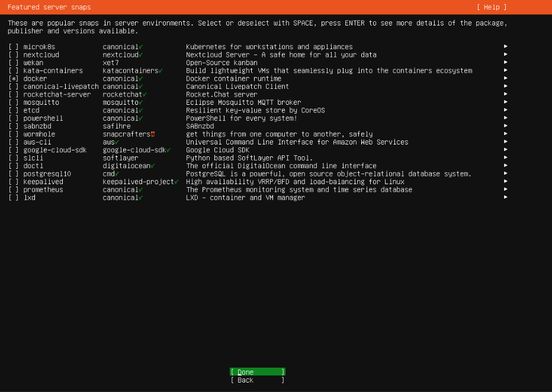Click verified checkmark beside digitalocean publisher
This screenshot has height=392, width=552.
[152, 166]
